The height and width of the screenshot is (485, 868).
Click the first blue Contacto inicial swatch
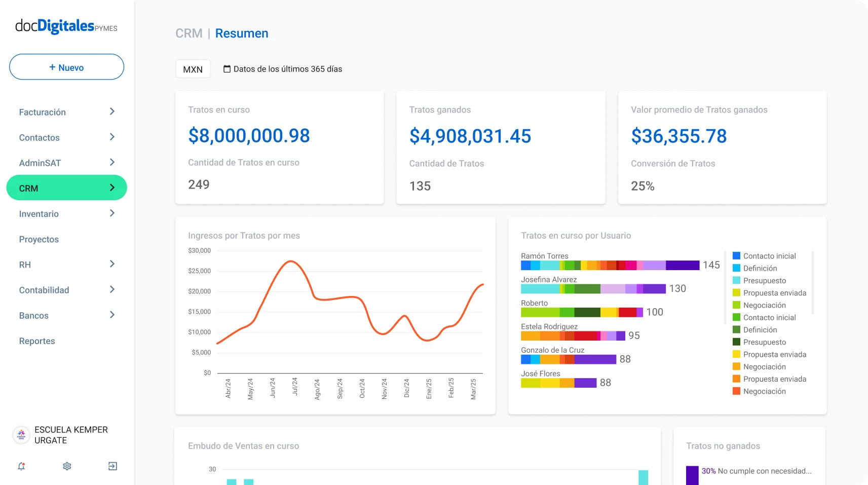(737, 256)
